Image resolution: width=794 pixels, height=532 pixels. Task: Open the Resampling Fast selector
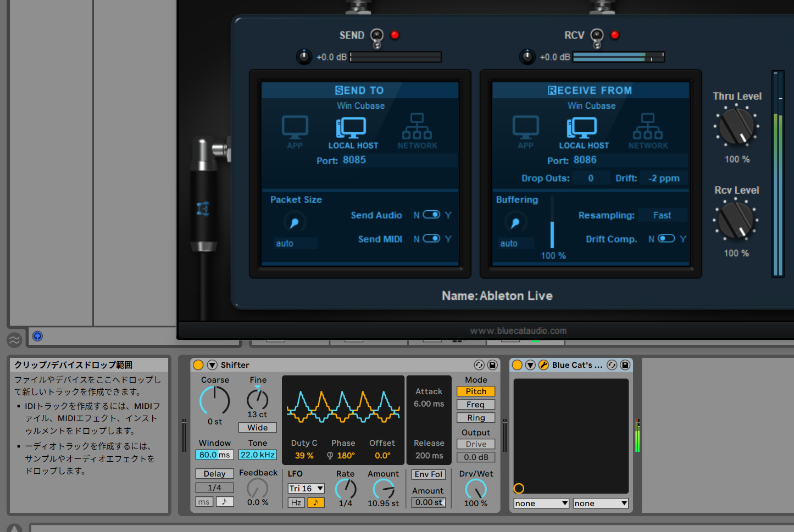pyautogui.click(x=662, y=215)
